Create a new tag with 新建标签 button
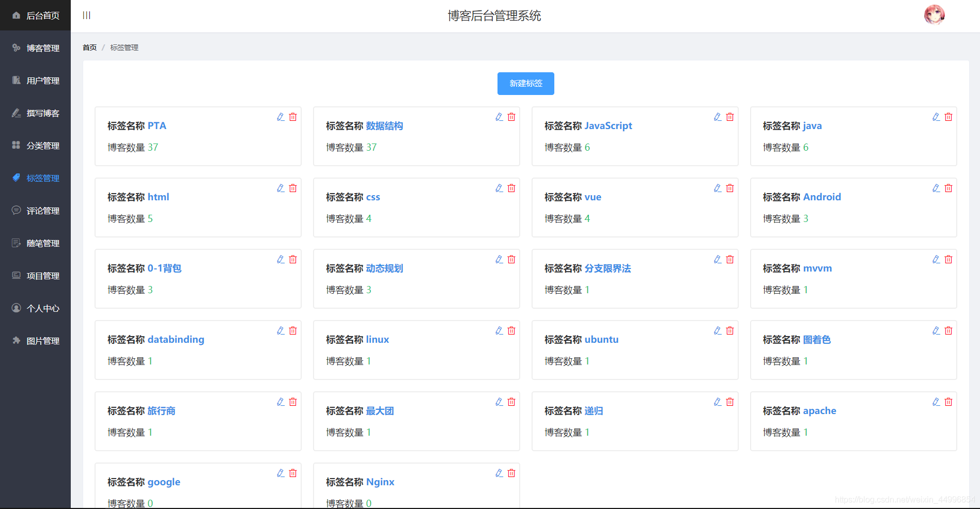This screenshot has height=509, width=980. coord(526,84)
